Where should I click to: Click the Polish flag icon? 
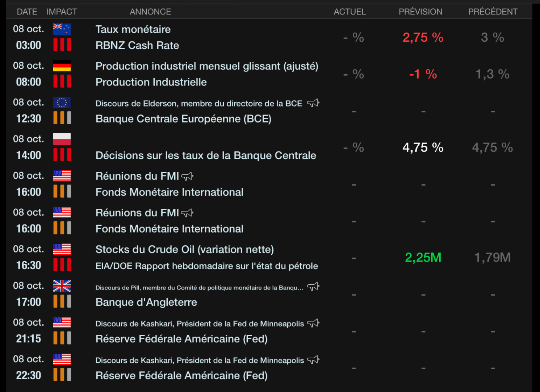coord(62,139)
